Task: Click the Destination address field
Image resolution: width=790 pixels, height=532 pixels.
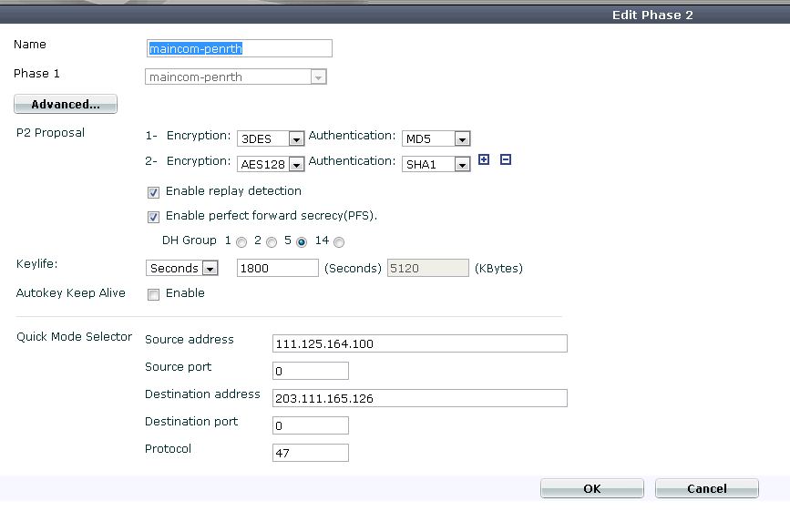Action: click(420, 398)
